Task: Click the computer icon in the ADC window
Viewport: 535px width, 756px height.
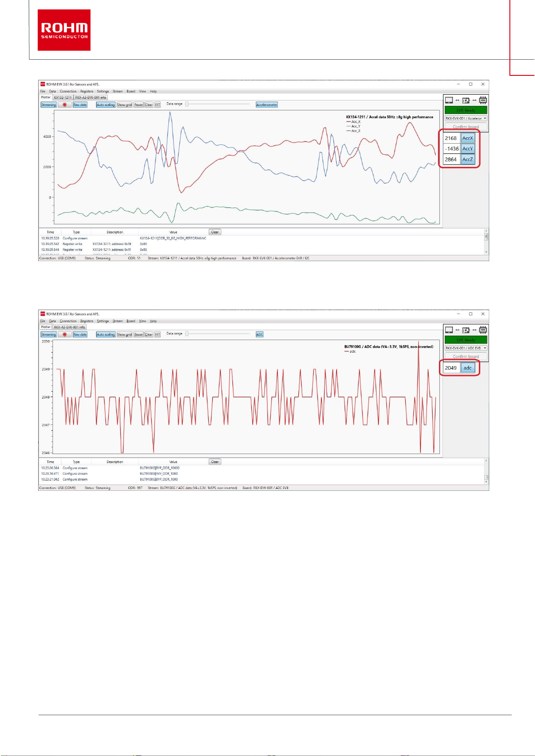Action: [449, 330]
